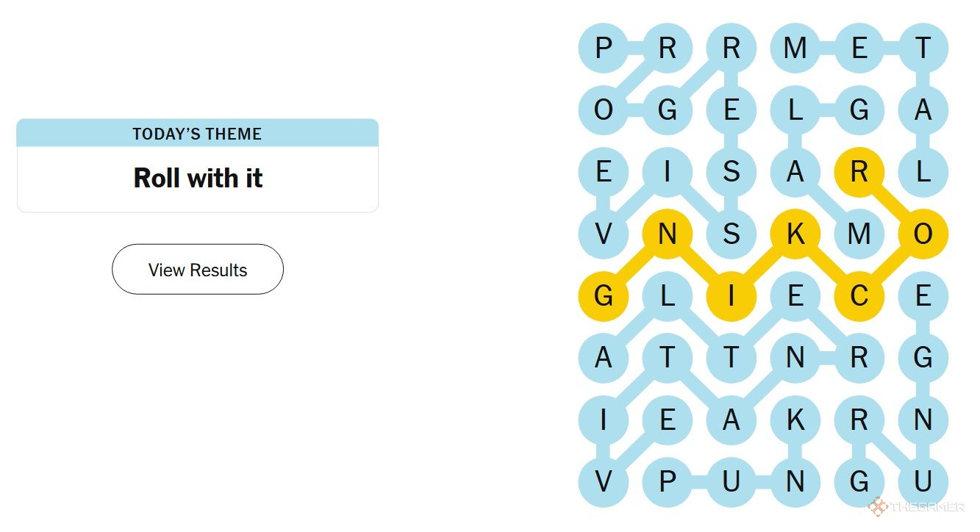980x532 pixels.
Task: Click TheGamer watermark logo
Action: point(916,506)
